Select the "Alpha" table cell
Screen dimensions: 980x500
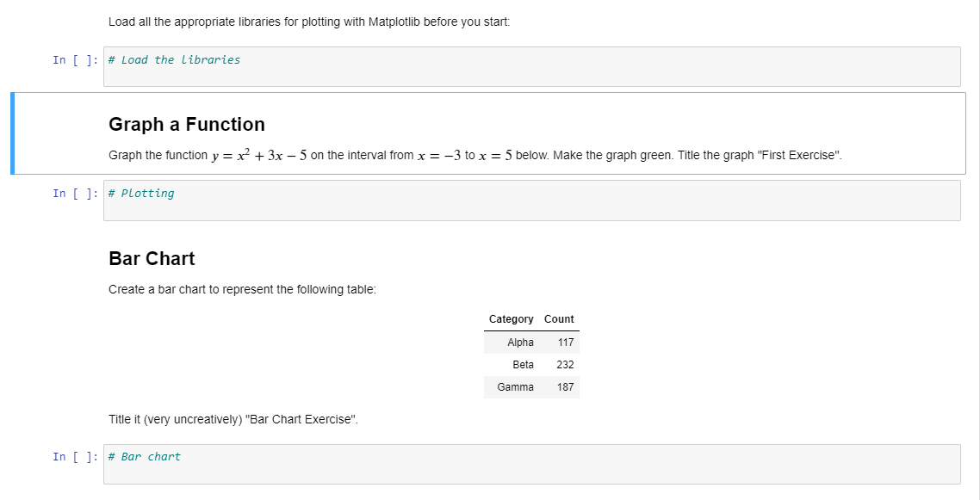coord(521,342)
